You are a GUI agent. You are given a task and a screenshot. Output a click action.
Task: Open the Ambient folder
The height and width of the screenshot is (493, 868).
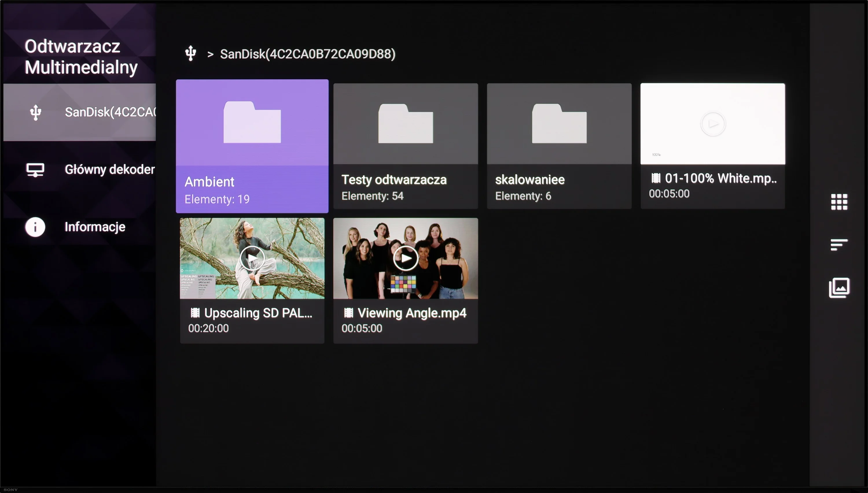(x=252, y=146)
